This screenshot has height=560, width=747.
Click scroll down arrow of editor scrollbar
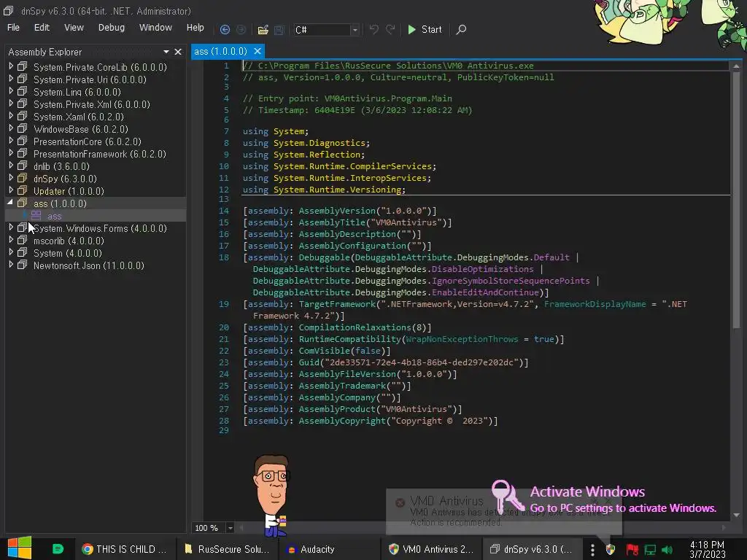coord(737,515)
